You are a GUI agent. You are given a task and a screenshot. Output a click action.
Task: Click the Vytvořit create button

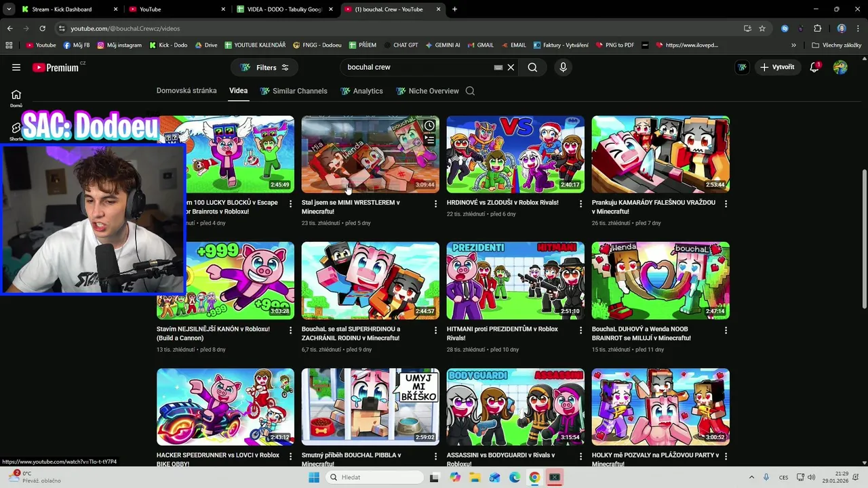point(777,67)
